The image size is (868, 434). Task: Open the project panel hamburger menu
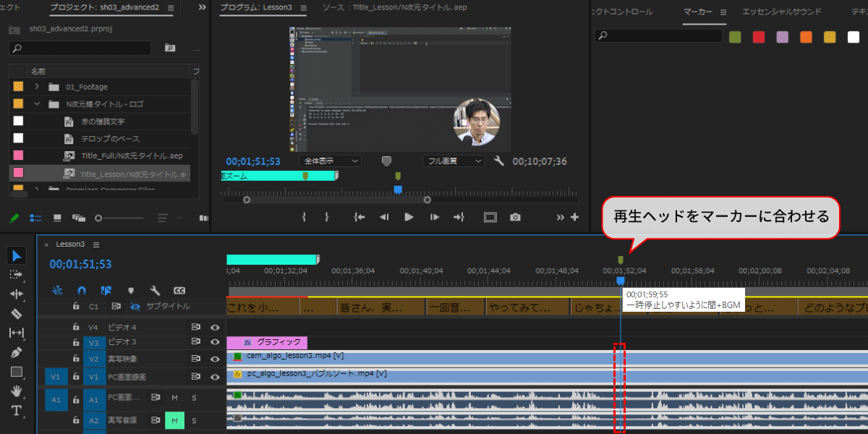[x=171, y=9]
